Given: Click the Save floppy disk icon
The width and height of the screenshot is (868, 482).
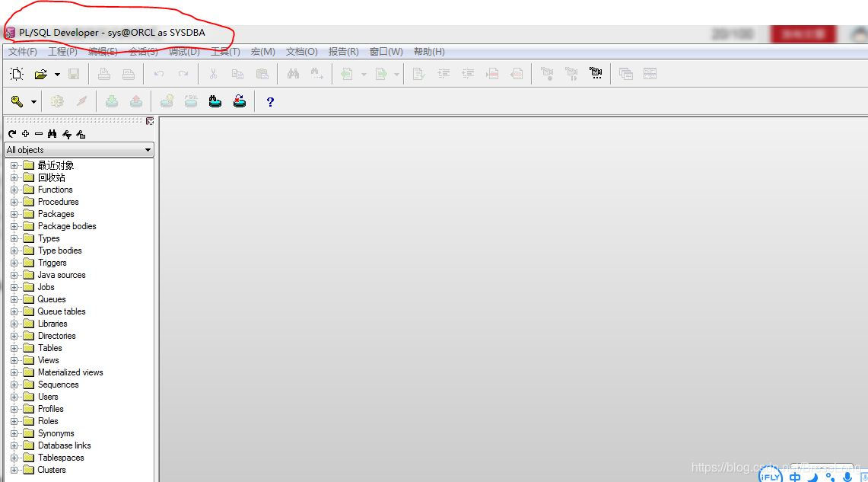Looking at the screenshot, I should (74, 74).
